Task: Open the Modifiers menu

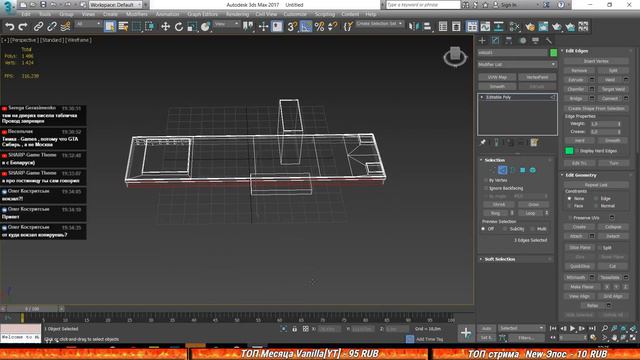Action: click(137, 14)
